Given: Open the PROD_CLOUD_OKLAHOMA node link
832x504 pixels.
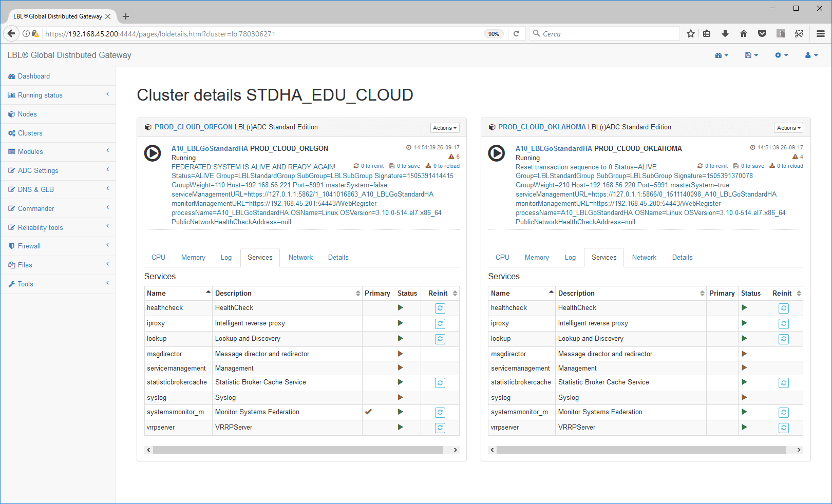Looking at the screenshot, I should pyautogui.click(x=542, y=127).
